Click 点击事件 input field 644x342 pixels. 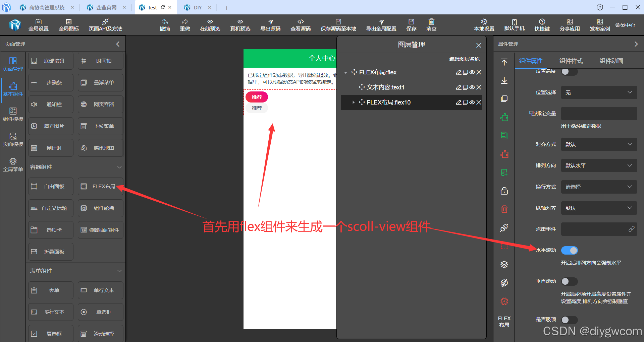(599, 229)
